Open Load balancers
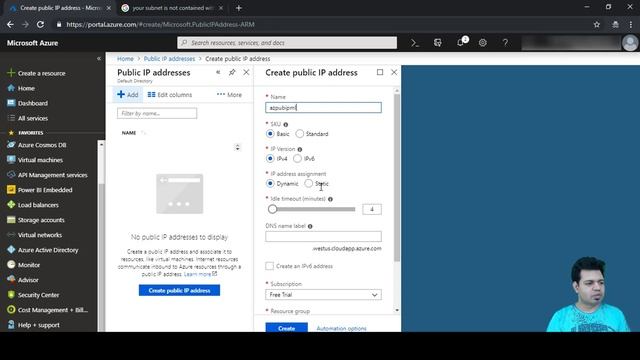 [x=33, y=205]
